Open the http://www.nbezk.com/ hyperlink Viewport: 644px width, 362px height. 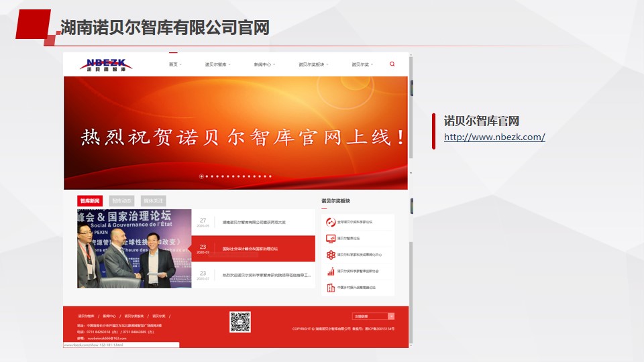pyautogui.click(x=494, y=137)
